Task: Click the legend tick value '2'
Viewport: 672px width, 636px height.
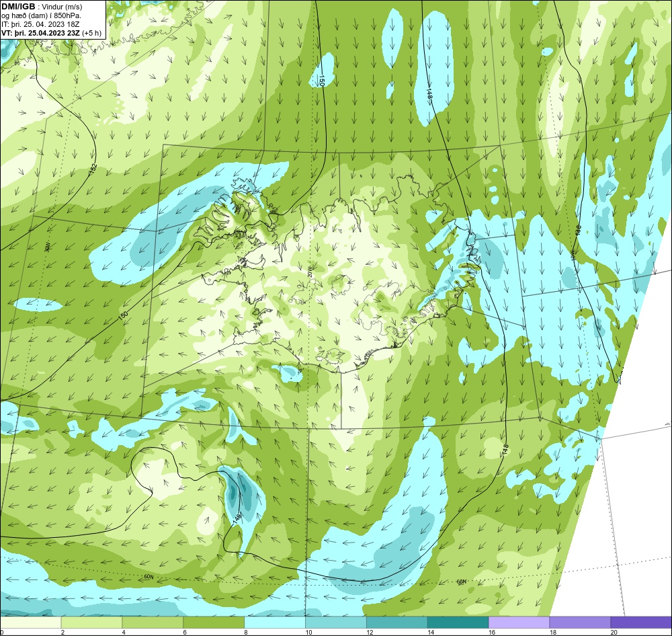Action: click(x=62, y=632)
